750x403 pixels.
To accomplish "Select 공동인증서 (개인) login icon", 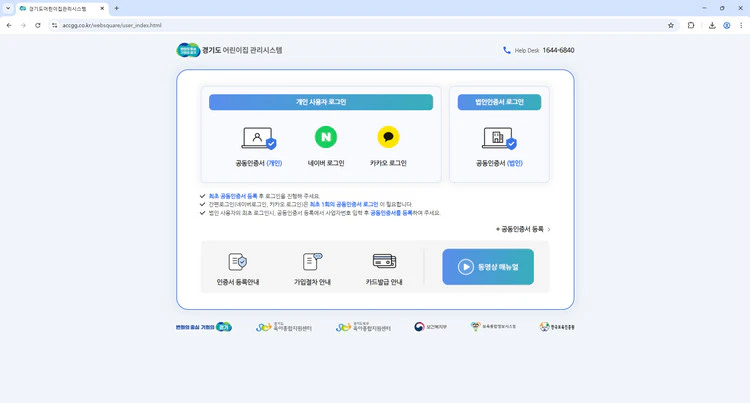I will [259, 138].
